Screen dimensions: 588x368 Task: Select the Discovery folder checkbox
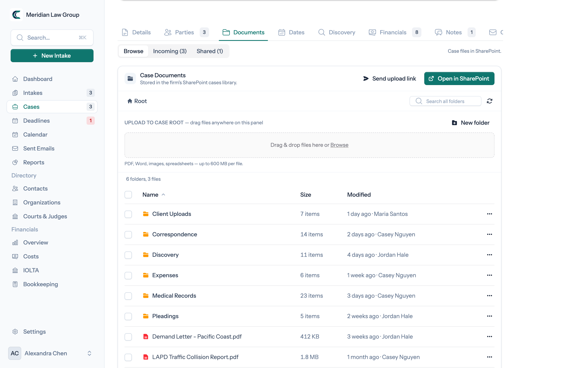point(128,255)
